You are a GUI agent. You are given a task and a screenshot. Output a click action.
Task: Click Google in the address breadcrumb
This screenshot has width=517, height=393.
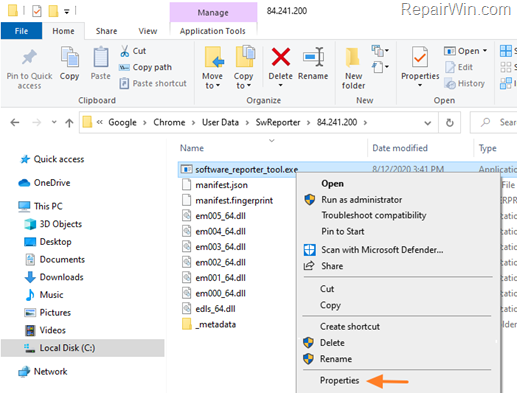coord(122,122)
